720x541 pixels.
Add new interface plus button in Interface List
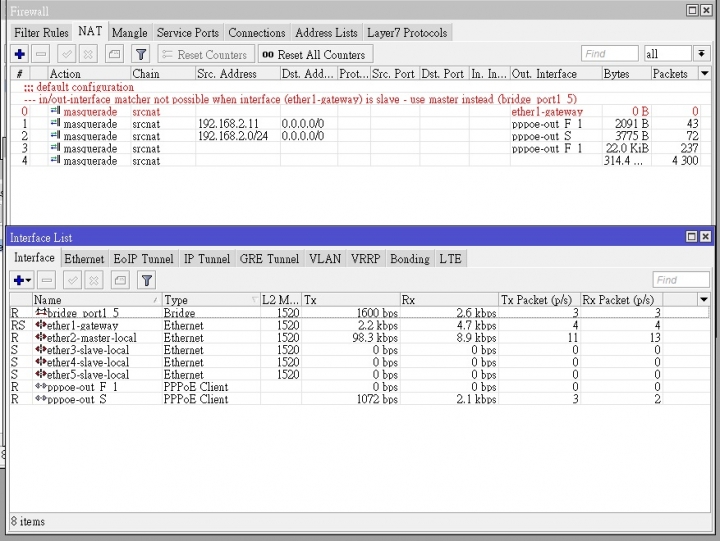tap(22, 280)
